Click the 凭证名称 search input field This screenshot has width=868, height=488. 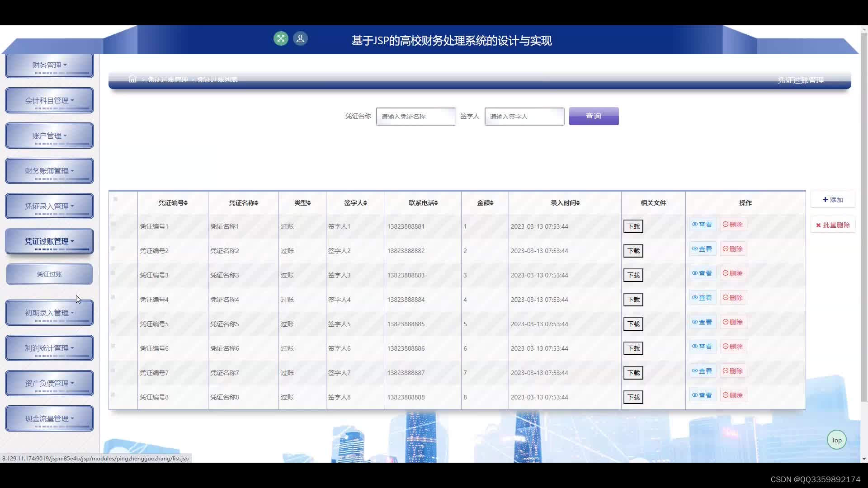click(x=416, y=117)
